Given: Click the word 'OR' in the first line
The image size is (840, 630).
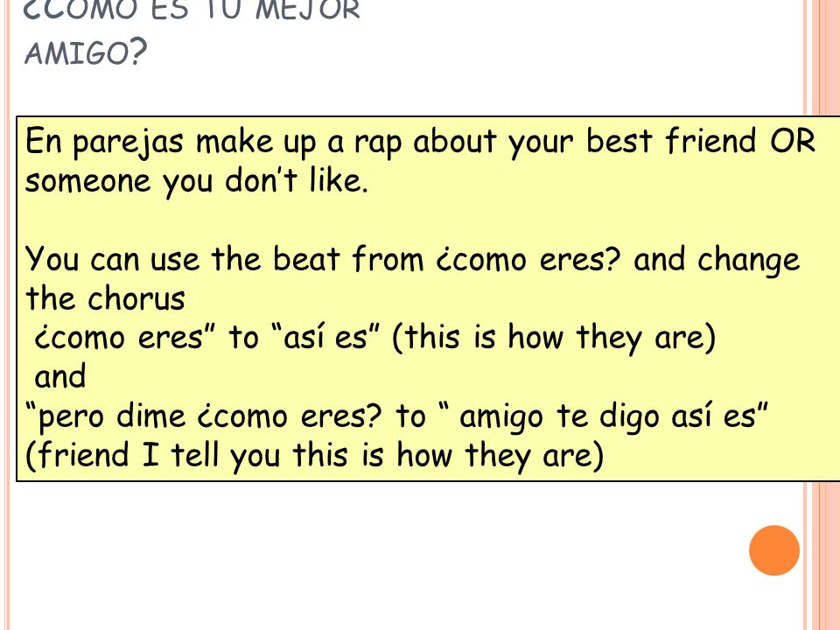Looking at the screenshot, I should point(793,142).
